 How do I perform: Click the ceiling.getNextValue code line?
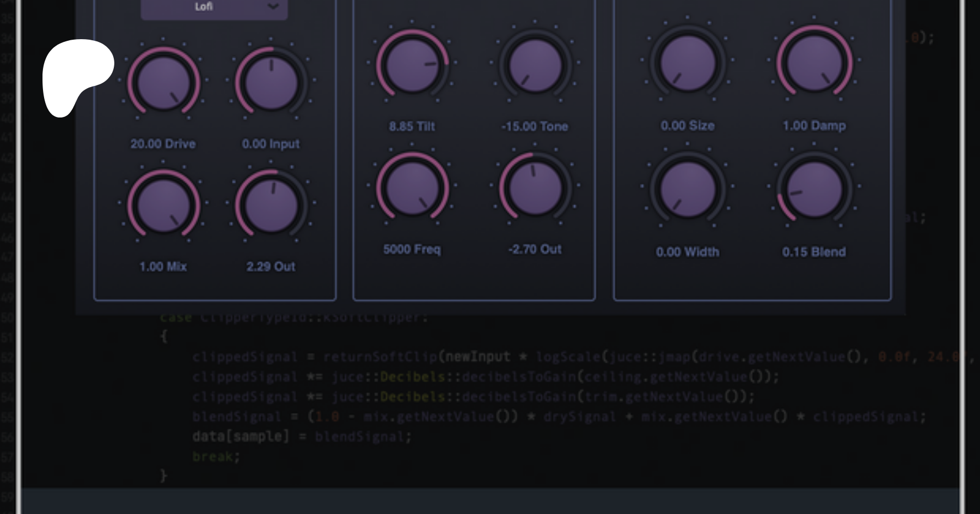[x=486, y=377]
